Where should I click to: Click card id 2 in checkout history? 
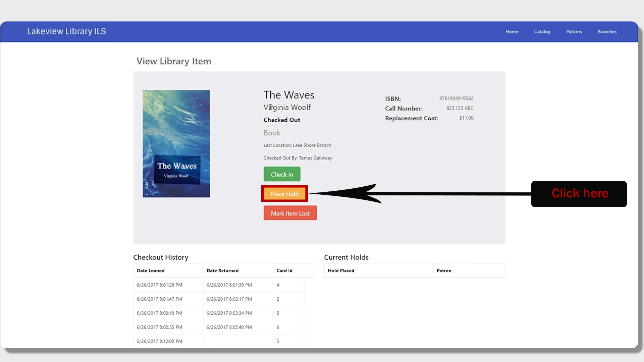pos(278,299)
